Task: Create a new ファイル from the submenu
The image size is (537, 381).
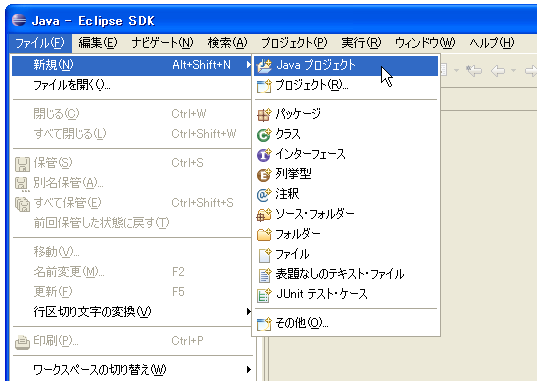Action: 346,254
